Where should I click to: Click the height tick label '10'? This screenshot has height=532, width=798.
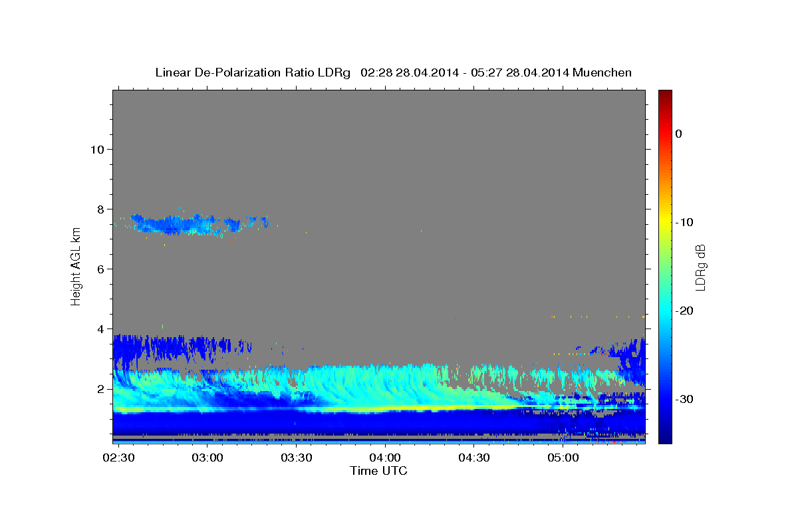(97, 149)
